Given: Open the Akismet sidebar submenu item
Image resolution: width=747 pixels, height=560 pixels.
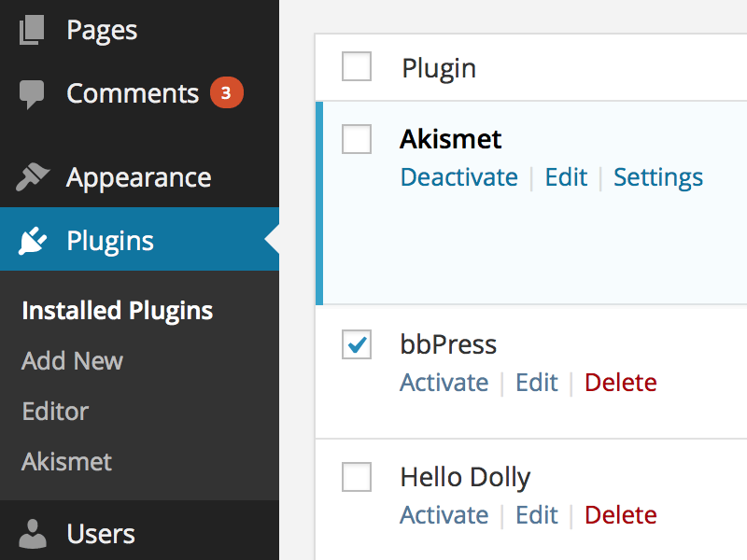Looking at the screenshot, I should coord(66,462).
